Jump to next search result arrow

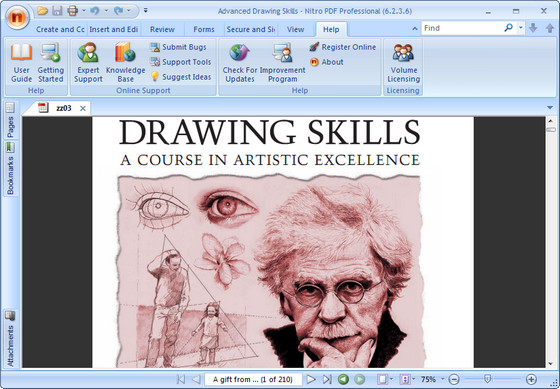pos(533,28)
